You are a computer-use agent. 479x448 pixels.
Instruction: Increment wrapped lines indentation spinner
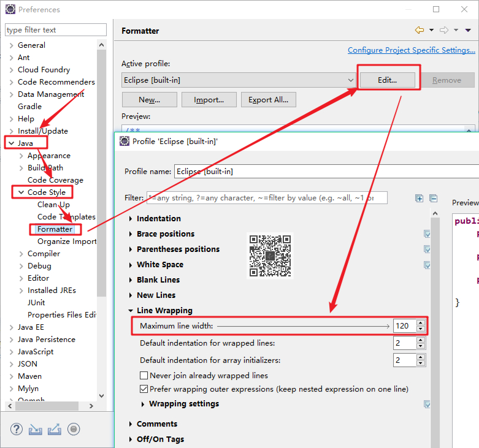[421, 340]
